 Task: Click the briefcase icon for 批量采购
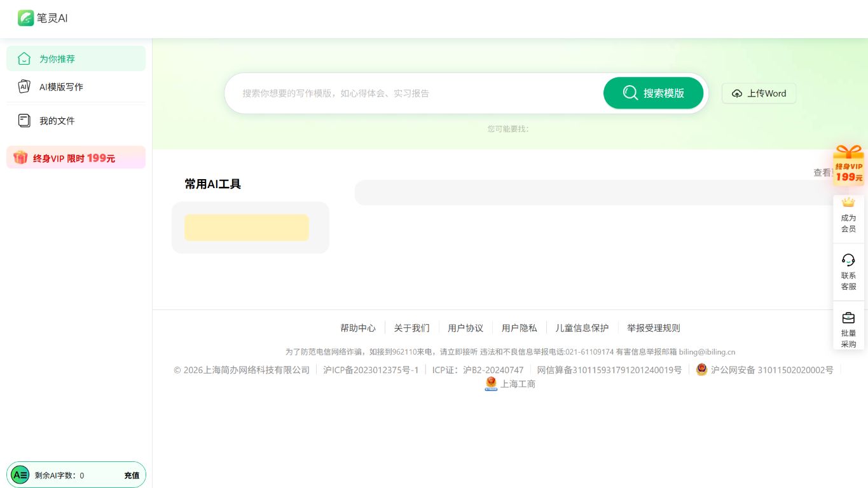click(x=848, y=318)
